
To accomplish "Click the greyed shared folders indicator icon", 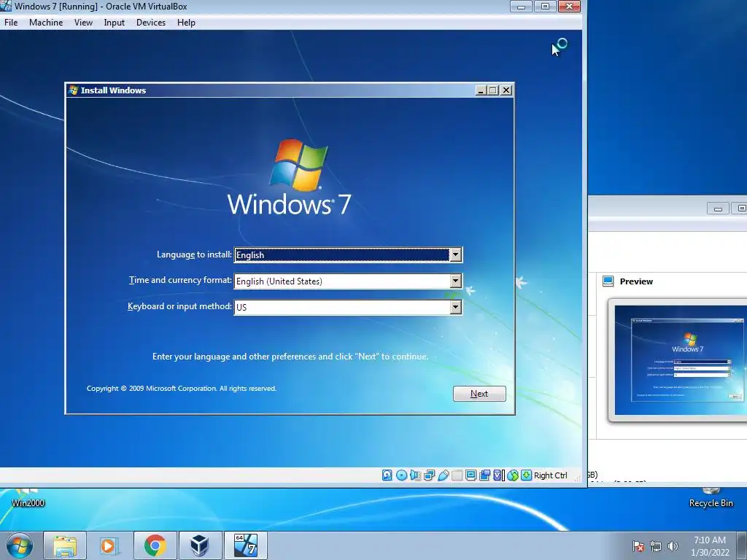I will (x=457, y=475).
